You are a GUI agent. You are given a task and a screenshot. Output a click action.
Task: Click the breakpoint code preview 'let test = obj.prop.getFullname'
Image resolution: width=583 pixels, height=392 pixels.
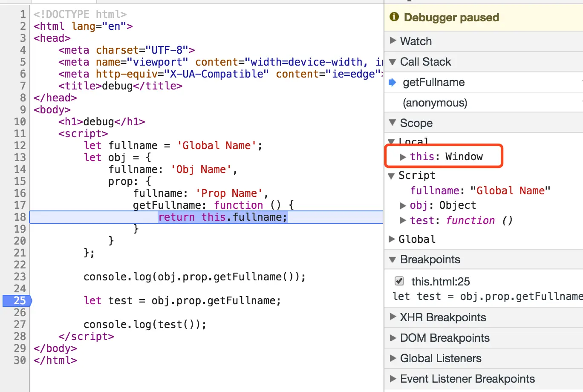(x=488, y=296)
